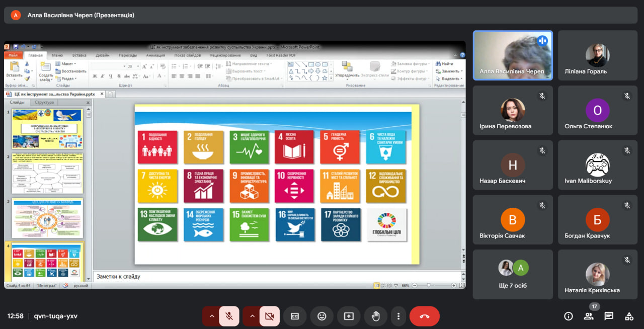Expand video settings arrow beside camera
The width and height of the screenshot is (644, 329).
(x=252, y=316)
